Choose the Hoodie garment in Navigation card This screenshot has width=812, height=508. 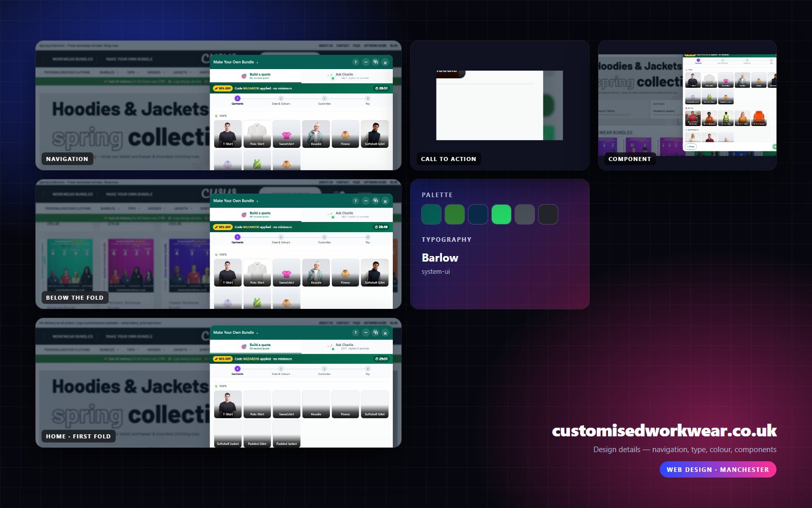click(316, 134)
